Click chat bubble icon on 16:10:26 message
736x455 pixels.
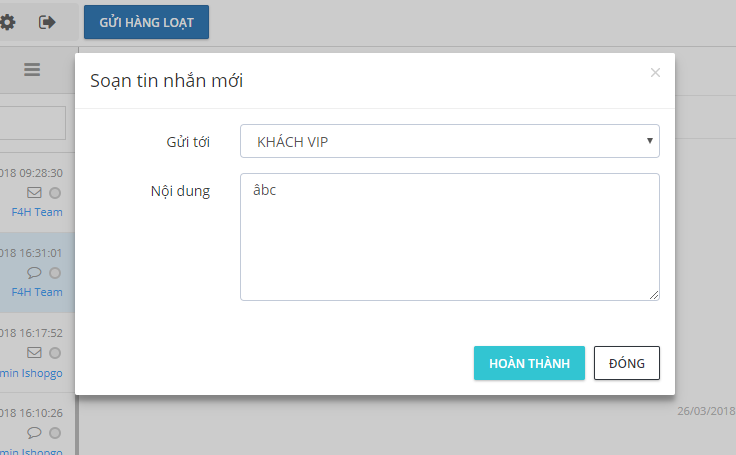pos(34,432)
